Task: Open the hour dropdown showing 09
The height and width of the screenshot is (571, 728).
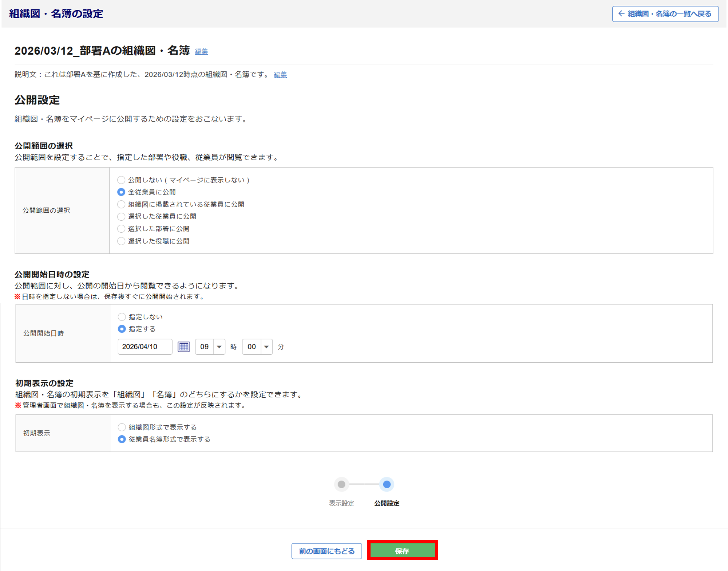Action: coord(210,347)
